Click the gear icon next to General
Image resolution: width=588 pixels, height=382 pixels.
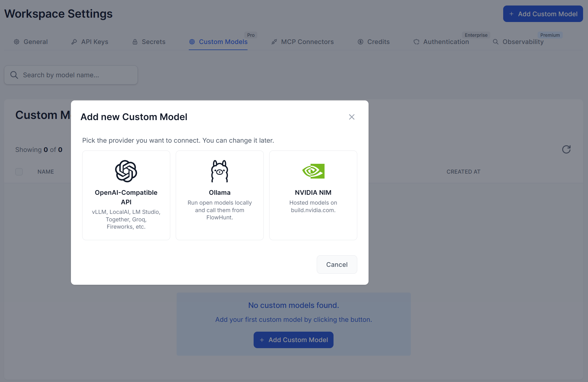pyautogui.click(x=17, y=42)
